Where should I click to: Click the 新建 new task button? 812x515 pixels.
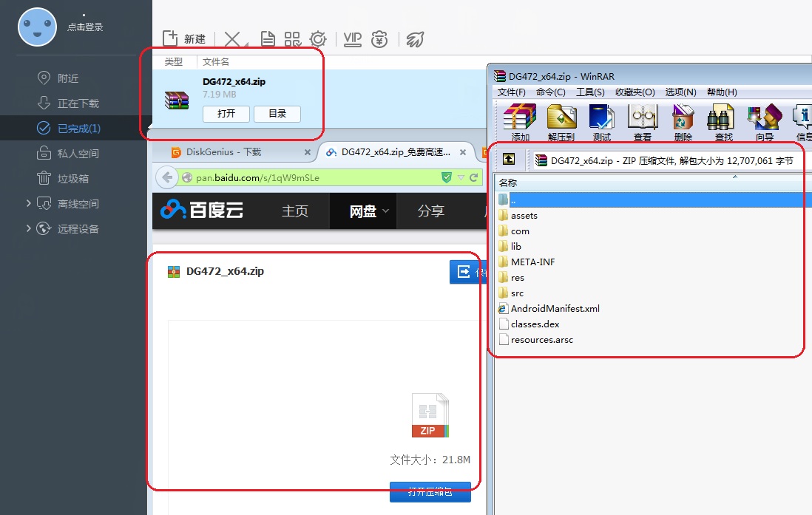click(x=184, y=39)
